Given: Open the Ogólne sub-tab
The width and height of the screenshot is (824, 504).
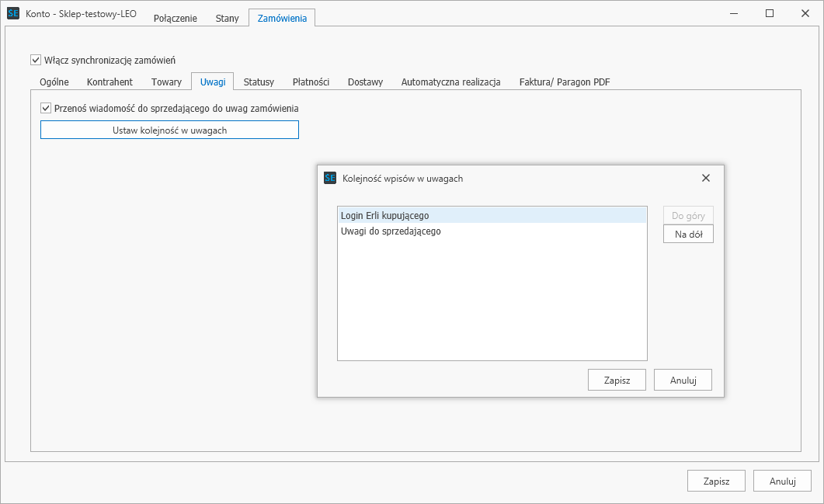Looking at the screenshot, I should (54, 82).
